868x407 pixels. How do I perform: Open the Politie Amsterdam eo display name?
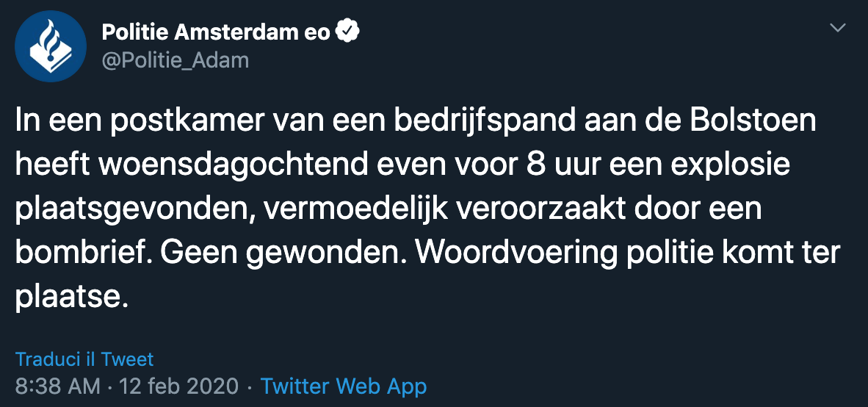pyautogui.click(x=216, y=32)
